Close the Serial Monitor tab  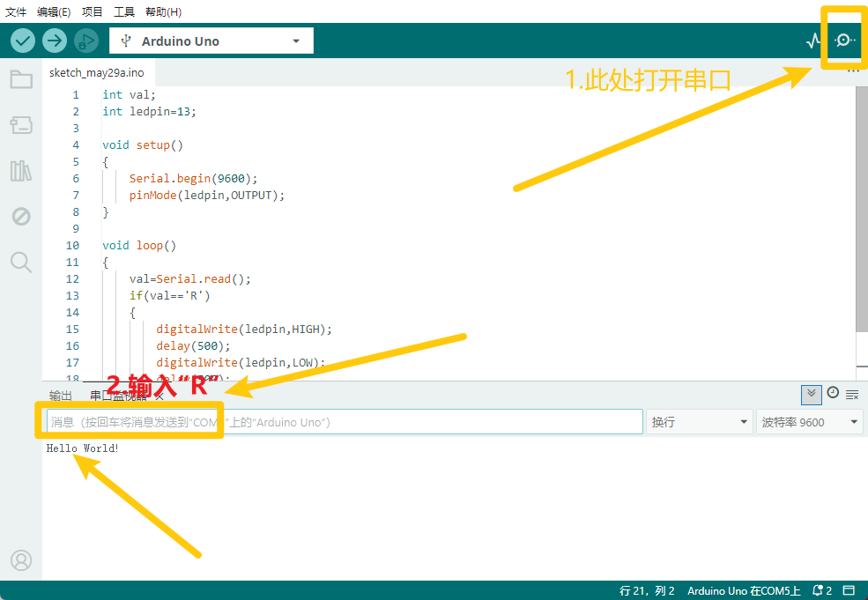point(160,396)
